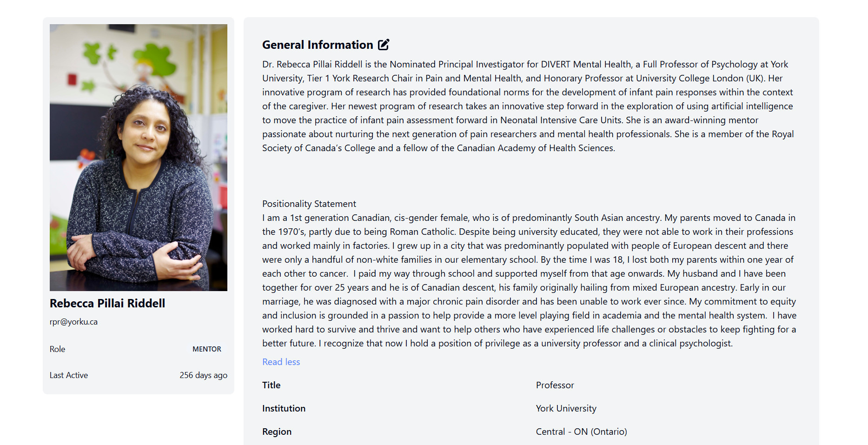This screenshot has width=868, height=445.
Task: Click the mentor profile photo
Action: 139,157
